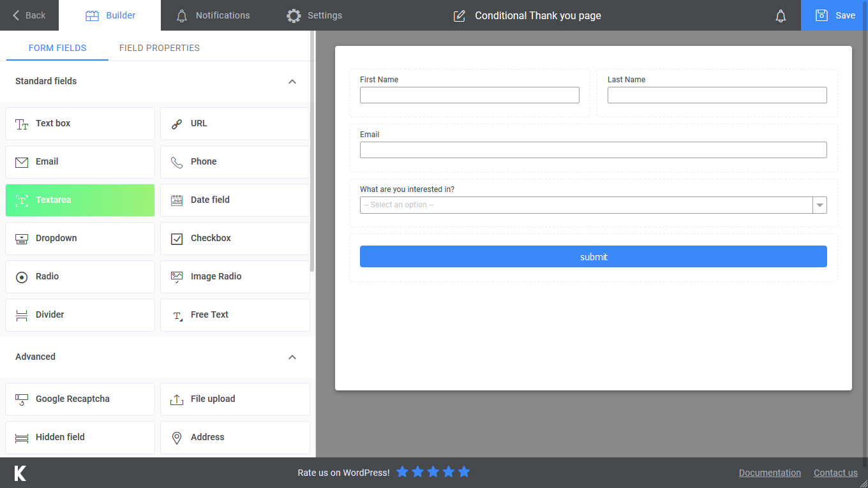Image resolution: width=868 pixels, height=488 pixels.
Task: Add the highlighted Textarea field
Action: coord(80,200)
